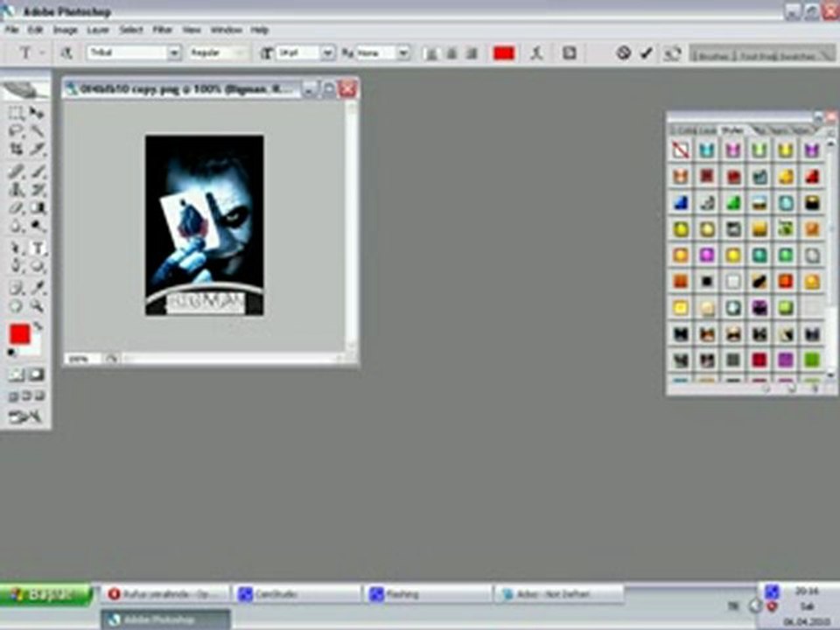Open the document status bar info arrow

coord(111,359)
